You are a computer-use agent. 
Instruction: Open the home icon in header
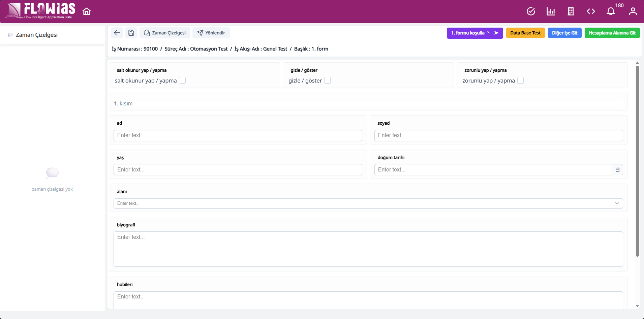click(x=87, y=11)
